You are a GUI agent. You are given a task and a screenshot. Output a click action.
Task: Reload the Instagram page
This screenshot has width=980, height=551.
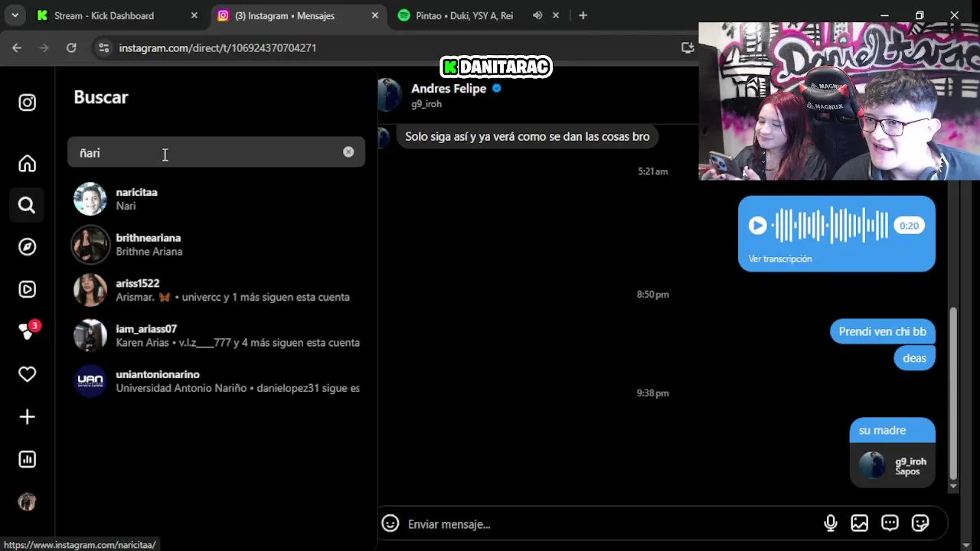click(x=71, y=47)
